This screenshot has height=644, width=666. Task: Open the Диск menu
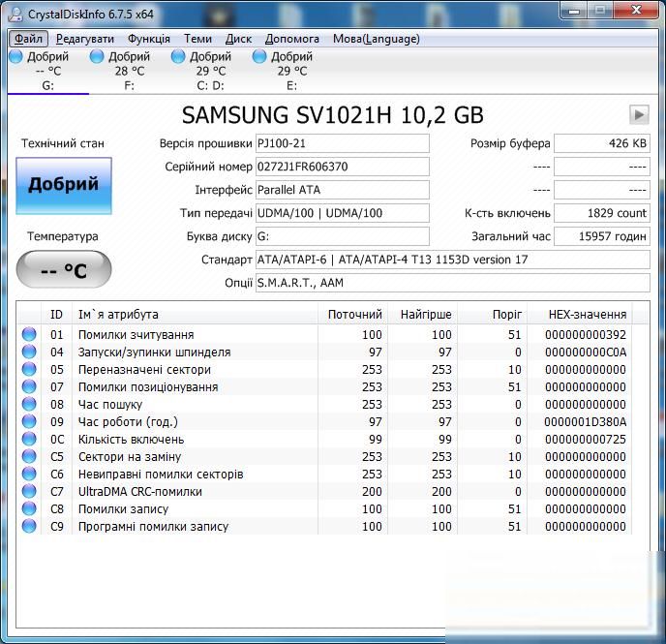pos(238,39)
